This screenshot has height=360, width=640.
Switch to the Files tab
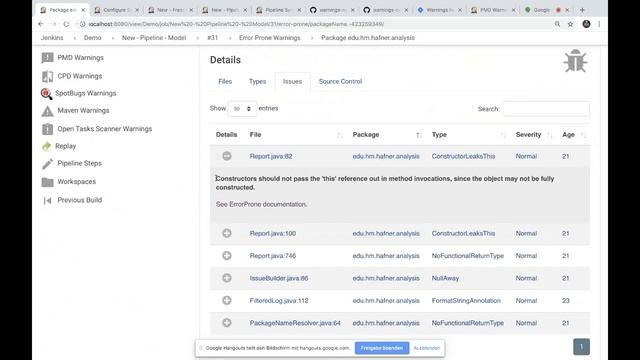[x=225, y=82]
